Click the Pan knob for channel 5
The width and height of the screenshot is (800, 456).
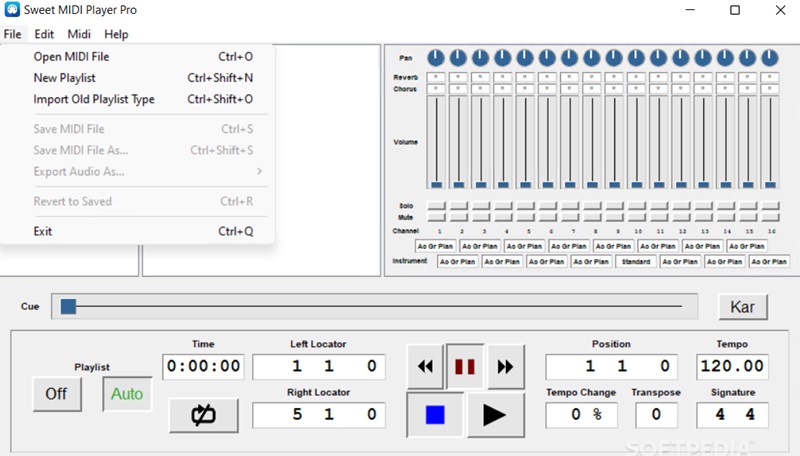tap(525, 58)
